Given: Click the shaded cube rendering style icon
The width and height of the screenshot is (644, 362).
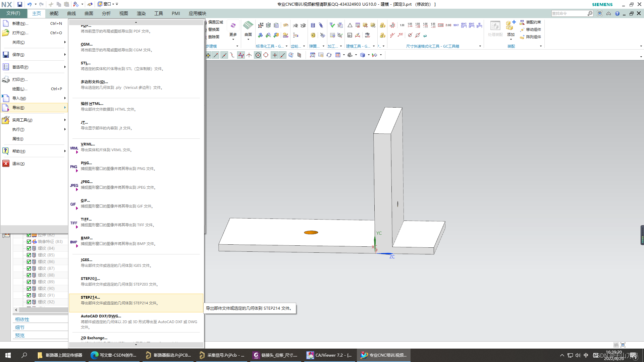Looking at the screenshot, I should pos(363,55).
